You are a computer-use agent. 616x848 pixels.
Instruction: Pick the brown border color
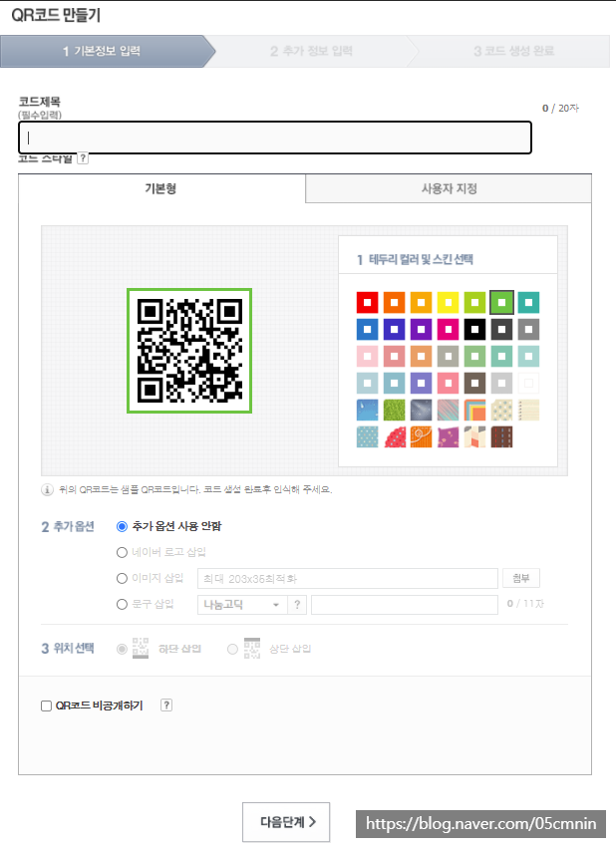474,384
